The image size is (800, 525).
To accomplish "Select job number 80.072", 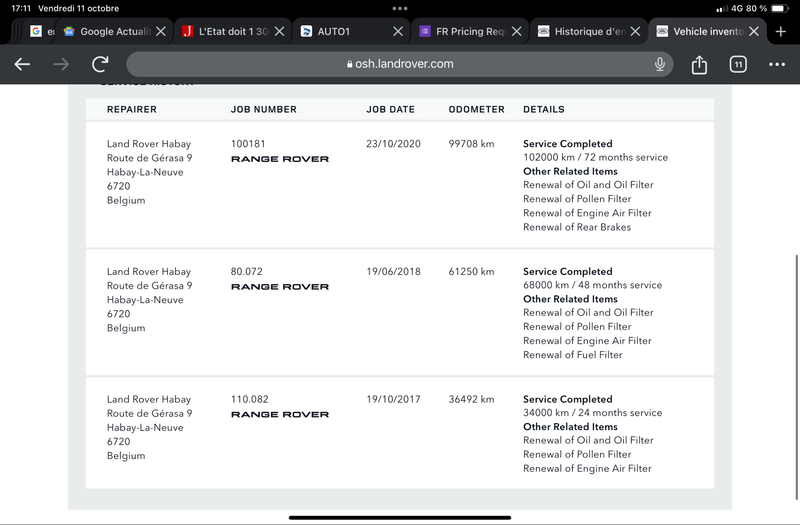I will [246, 271].
